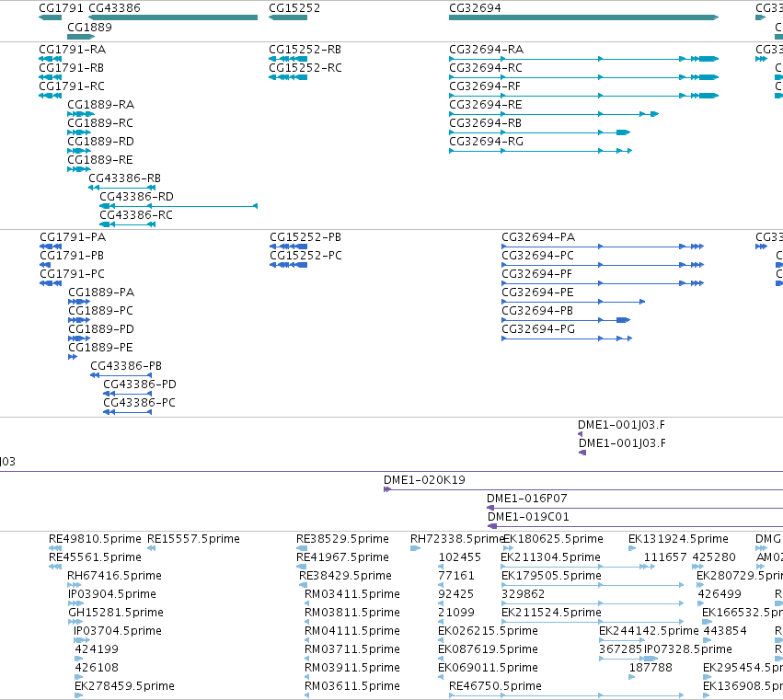Open EST RE15557.5prime
783x700 pixels.
tap(193, 539)
